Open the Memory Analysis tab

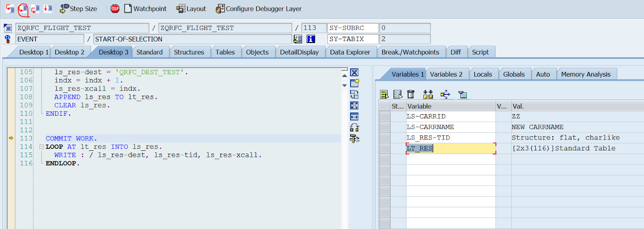point(586,74)
